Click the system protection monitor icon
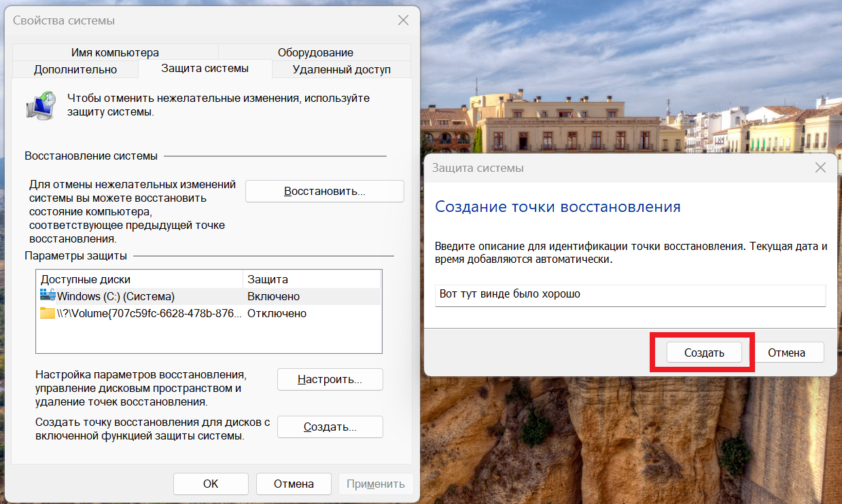This screenshot has height=504, width=842. tap(41, 105)
